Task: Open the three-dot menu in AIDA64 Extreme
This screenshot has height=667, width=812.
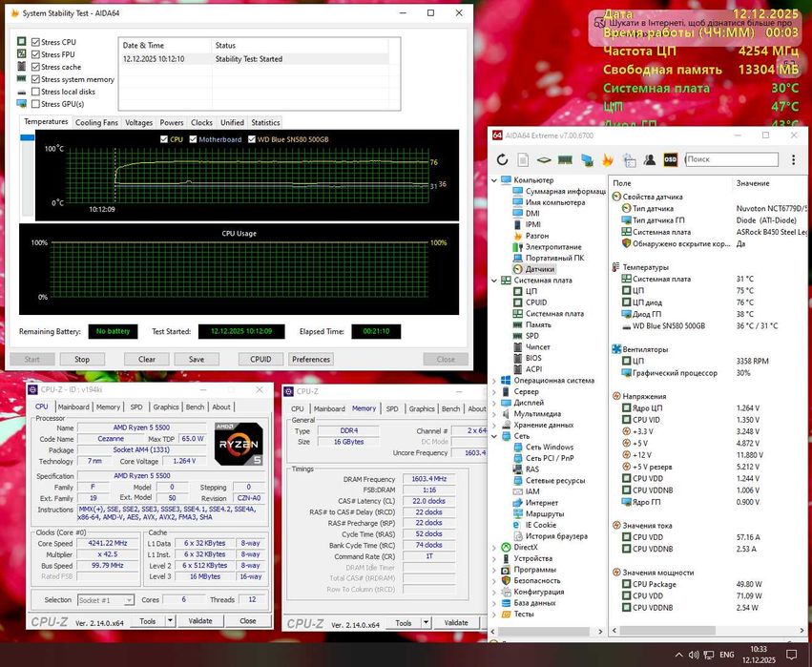Action: click(x=793, y=159)
